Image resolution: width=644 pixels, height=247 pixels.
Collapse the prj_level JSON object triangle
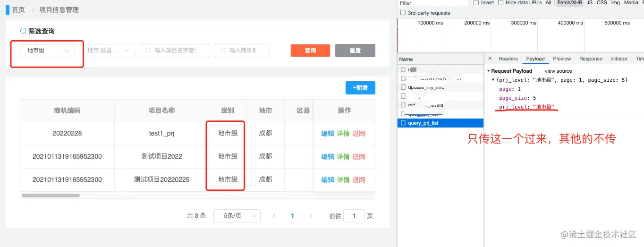(x=493, y=80)
